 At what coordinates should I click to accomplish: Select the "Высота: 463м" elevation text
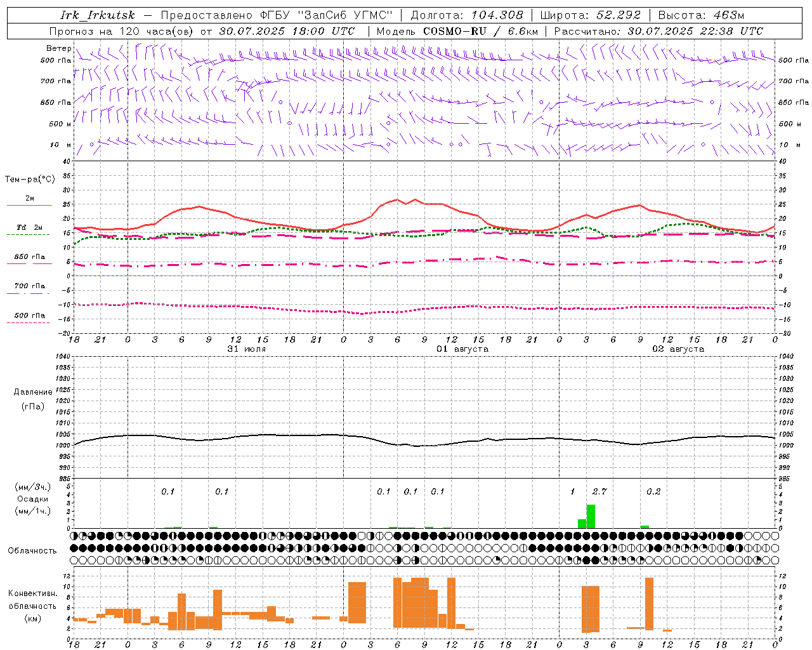coord(701,15)
